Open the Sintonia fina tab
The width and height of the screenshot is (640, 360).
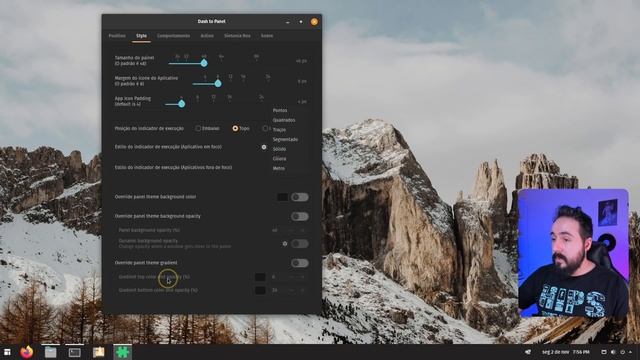(237, 36)
